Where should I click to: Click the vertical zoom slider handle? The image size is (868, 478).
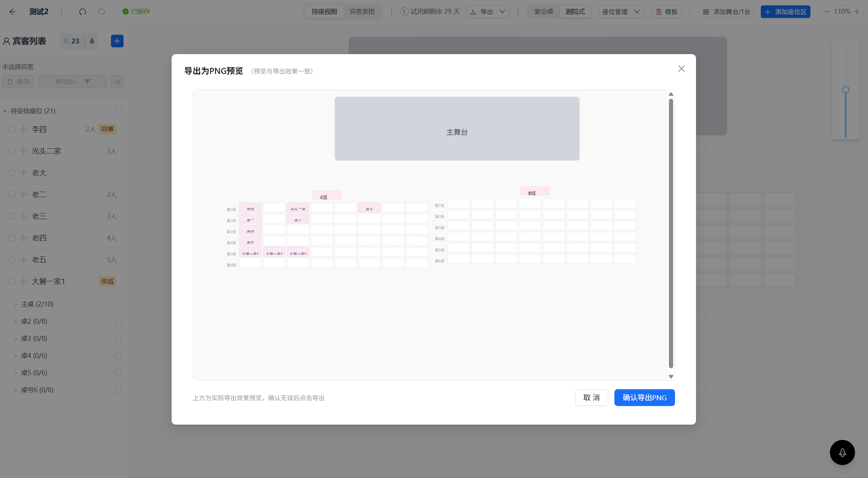[x=845, y=90]
